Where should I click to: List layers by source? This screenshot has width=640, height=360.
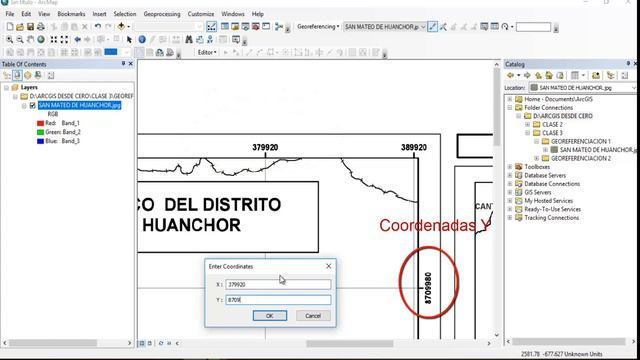[x=17, y=76]
